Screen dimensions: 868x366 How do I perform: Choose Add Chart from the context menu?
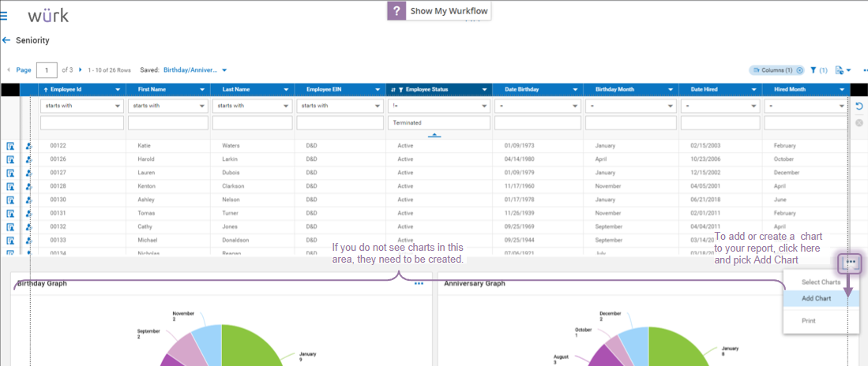click(x=817, y=298)
